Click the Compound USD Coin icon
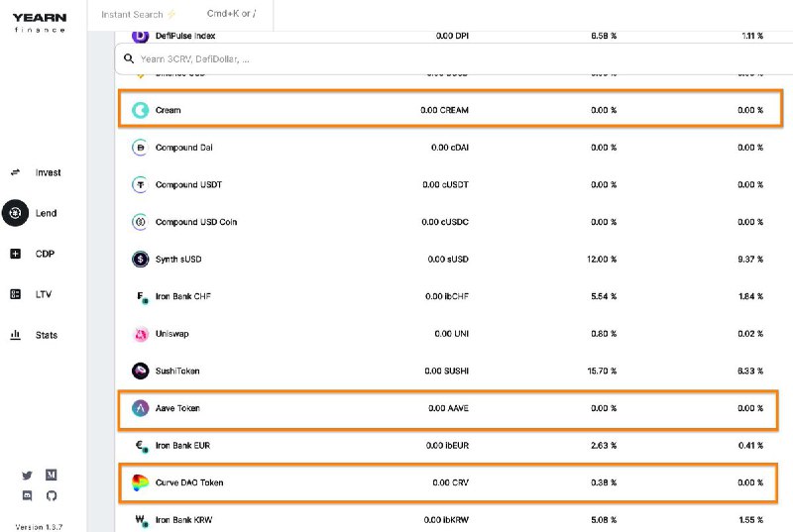This screenshot has width=793, height=532. point(140,222)
